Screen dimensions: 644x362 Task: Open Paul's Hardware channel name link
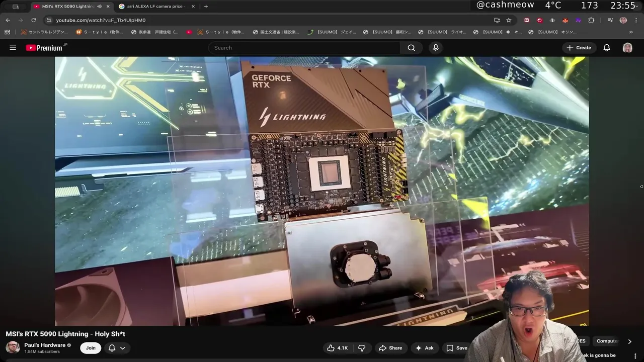point(45,345)
